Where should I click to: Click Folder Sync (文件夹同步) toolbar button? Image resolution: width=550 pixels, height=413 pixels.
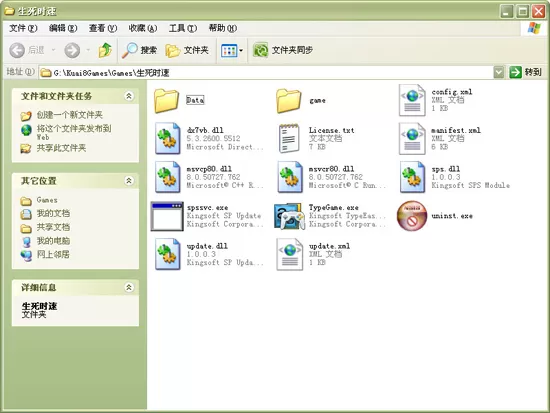click(283, 50)
